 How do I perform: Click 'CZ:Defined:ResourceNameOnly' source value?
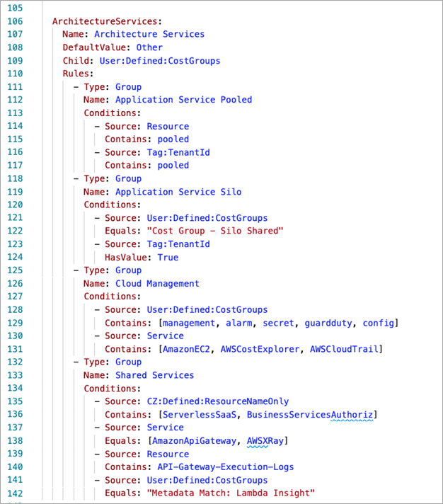coord(218,401)
